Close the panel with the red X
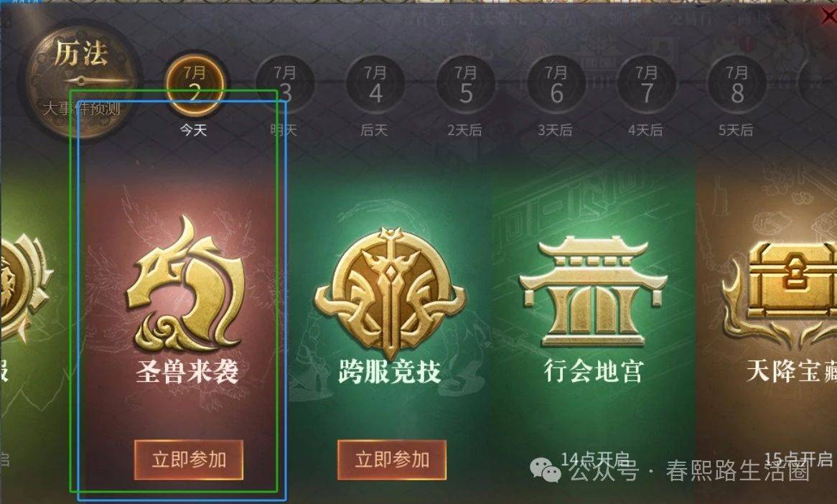Image resolution: width=837 pixels, height=504 pixels. pos(828,16)
